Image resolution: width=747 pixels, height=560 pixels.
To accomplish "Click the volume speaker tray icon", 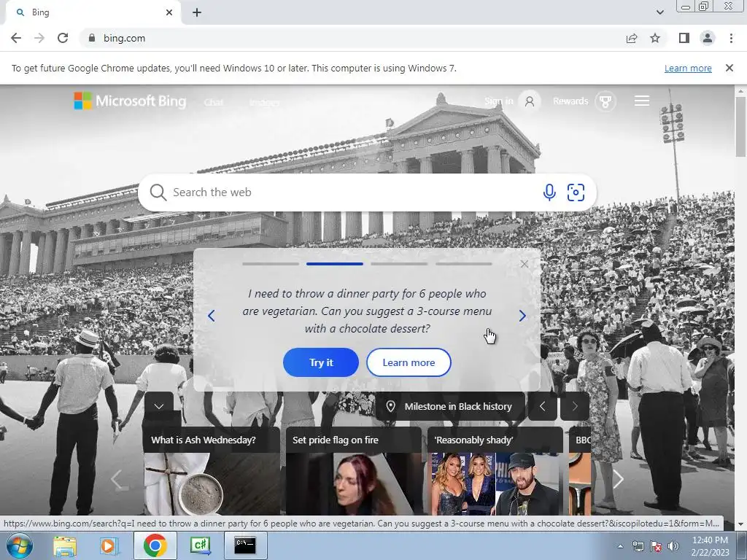I will [673, 546].
